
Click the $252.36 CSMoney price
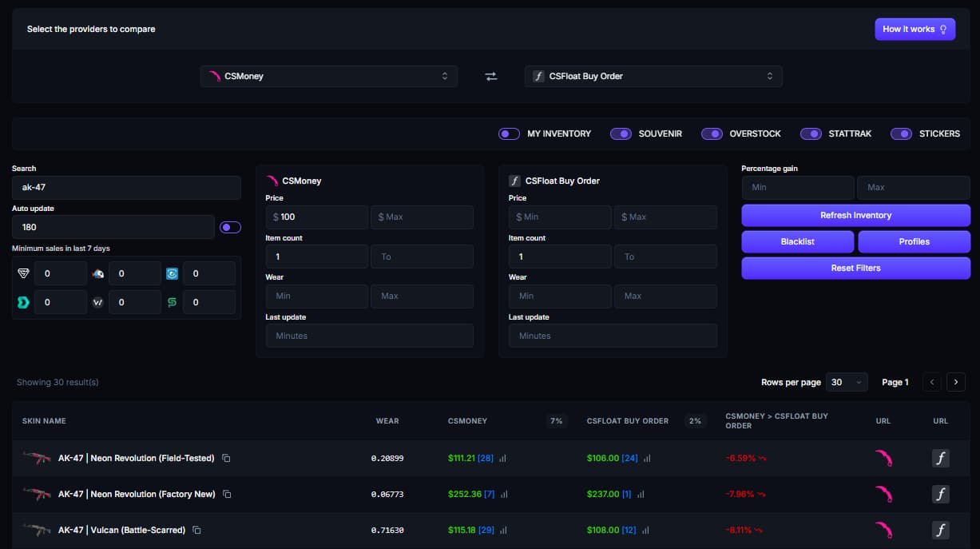coord(465,495)
